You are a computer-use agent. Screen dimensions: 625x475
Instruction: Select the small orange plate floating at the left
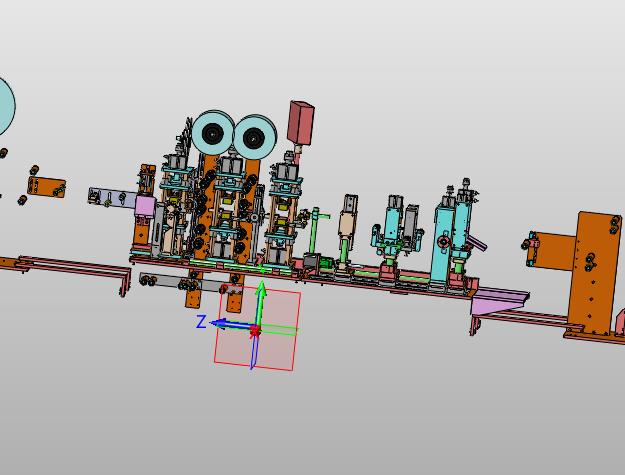pos(47,186)
